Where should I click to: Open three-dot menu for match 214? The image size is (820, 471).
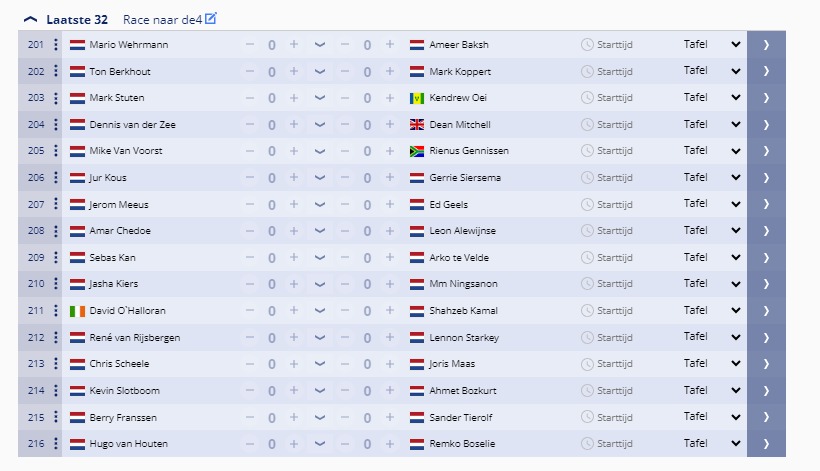pos(55,390)
